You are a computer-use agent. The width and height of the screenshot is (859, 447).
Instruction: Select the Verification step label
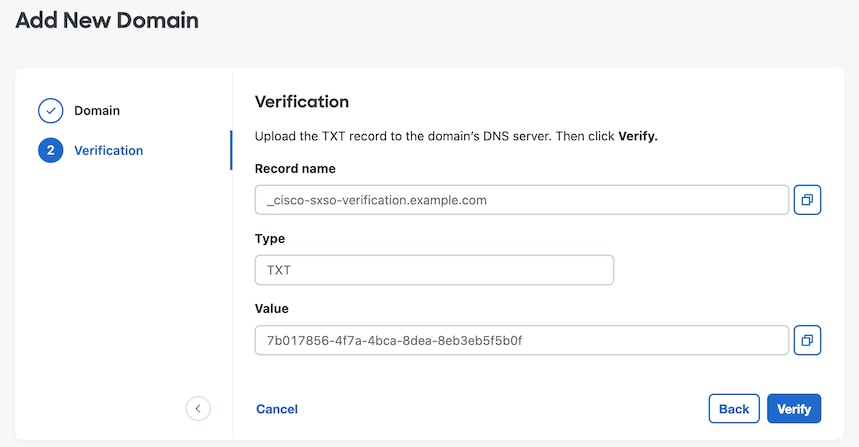pyautogui.click(x=108, y=151)
